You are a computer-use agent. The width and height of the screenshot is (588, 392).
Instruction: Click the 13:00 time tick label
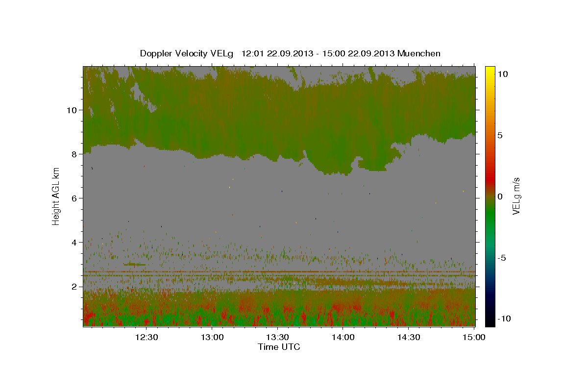(x=212, y=337)
